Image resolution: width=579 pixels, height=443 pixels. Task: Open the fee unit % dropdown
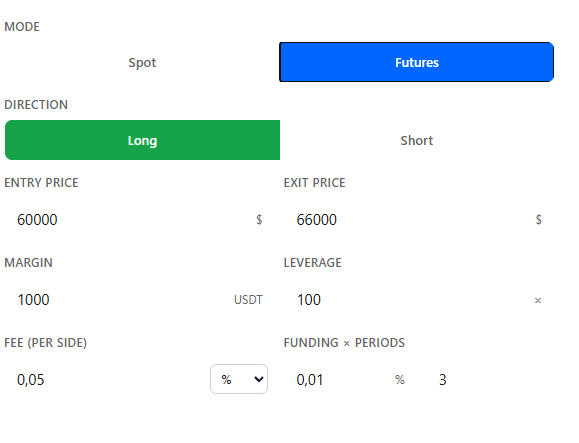[239, 379]
